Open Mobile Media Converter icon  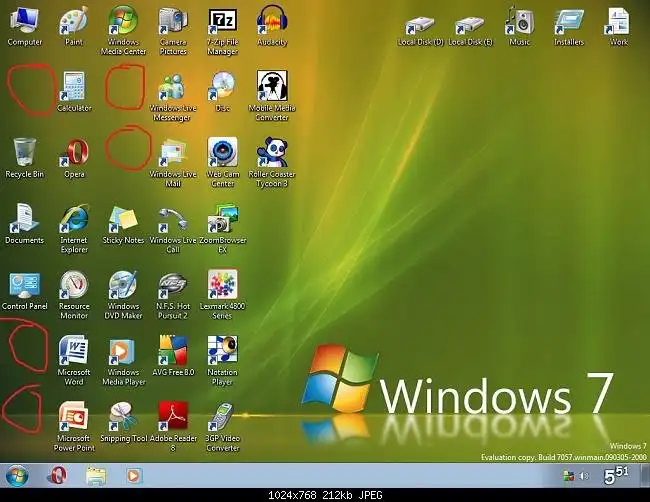pos(272,87)
